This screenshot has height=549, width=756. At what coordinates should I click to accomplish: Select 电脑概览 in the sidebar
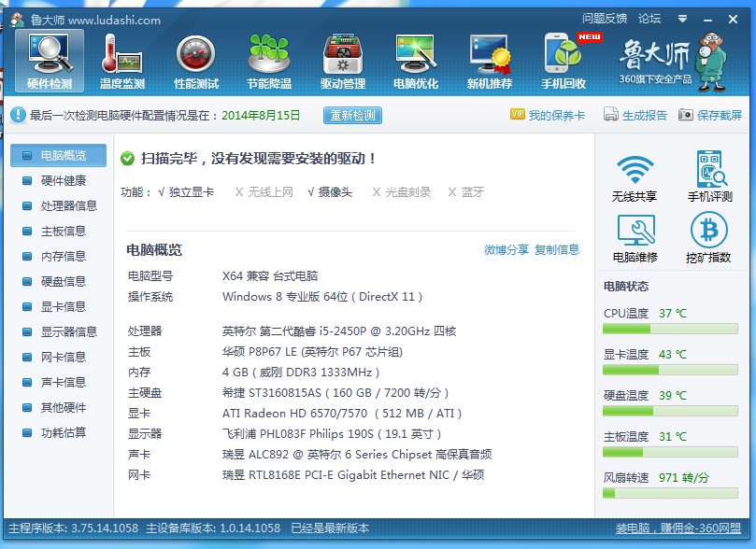(x=58, y=155)
